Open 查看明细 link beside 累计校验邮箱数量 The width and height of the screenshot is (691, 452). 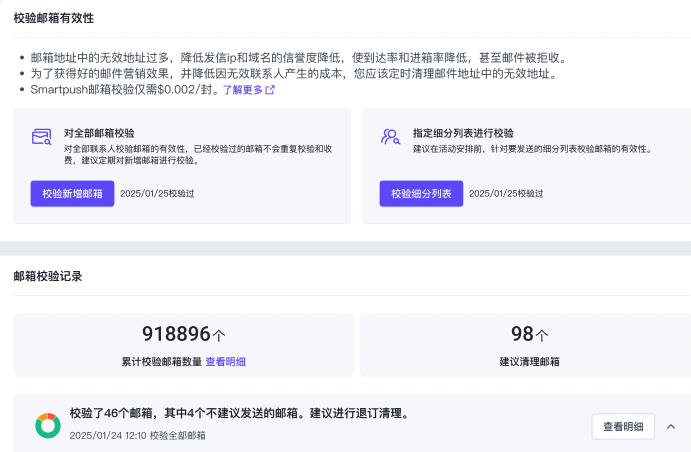(x=226, y=362)
